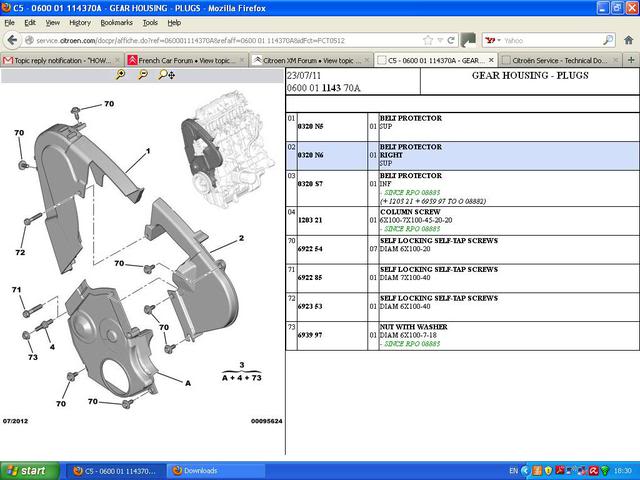Open the Help menu
The width and height of the screenshot is (640, 480).
(174, 23)
